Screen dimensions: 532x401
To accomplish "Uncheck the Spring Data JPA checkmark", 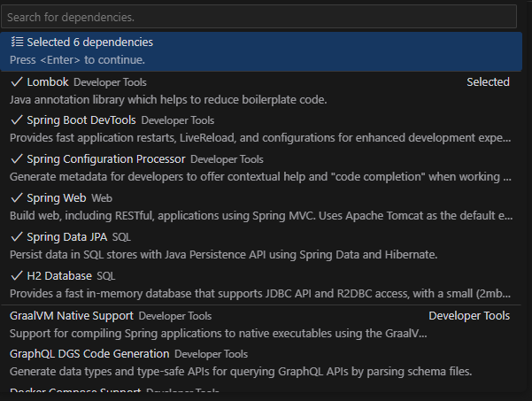I will pos(17,237).
